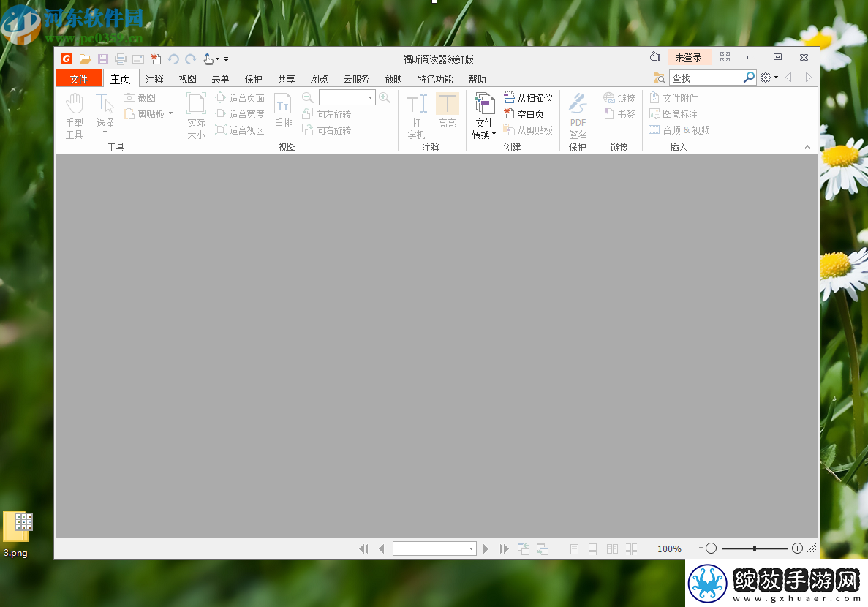Toggle single page view in status bar

(x=575, y=548)
